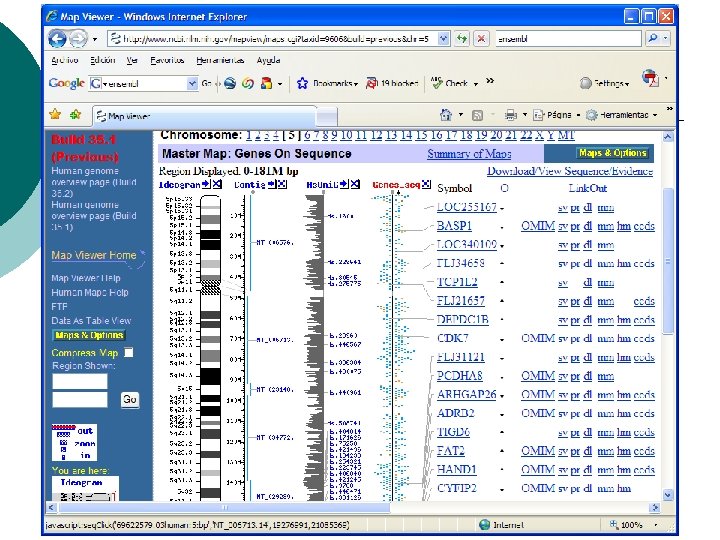
Task: Stop loading with the red X icon
Action: [481, 39]
